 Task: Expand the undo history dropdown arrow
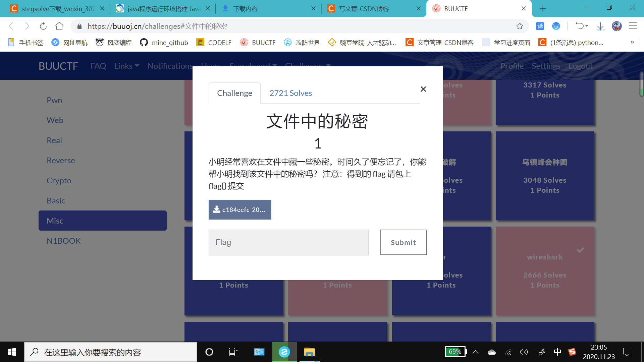(x=587, y=26)
